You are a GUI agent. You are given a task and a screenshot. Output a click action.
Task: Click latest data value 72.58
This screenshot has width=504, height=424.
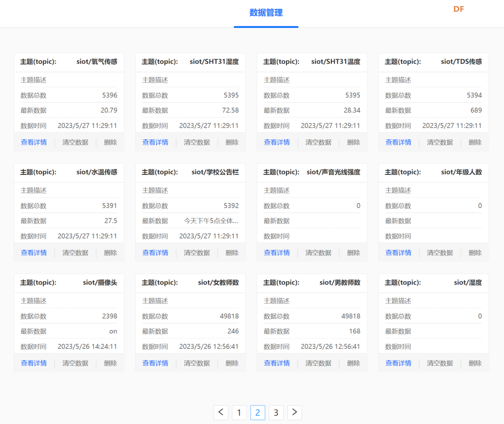click(231, 111)
